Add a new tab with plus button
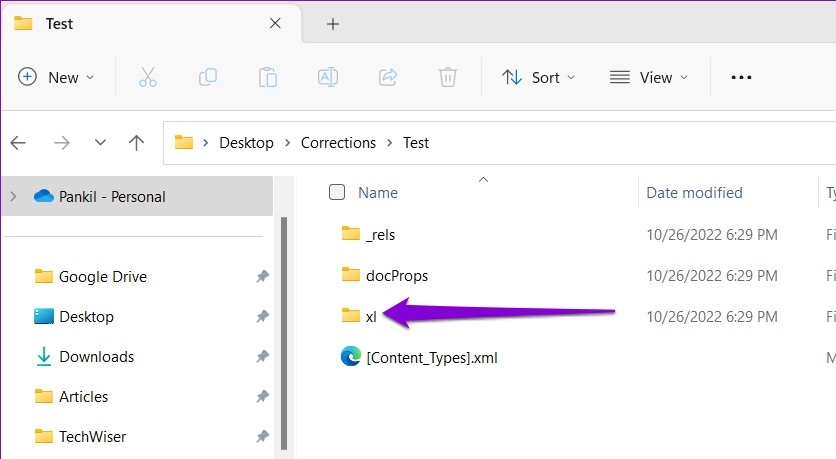This screenshot has height=459, width=836. pyautogui.click(x=333, y=24)
